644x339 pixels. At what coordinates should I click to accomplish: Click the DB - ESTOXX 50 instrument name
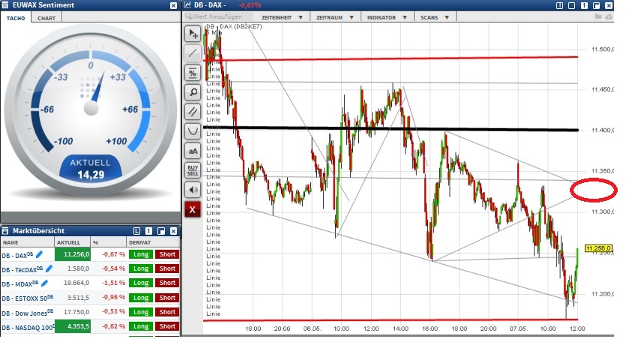click(27, 298)
